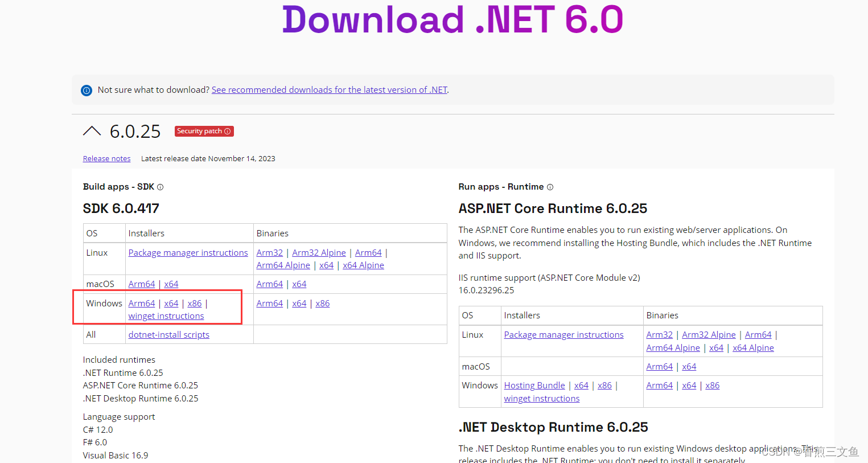Screen dimensions: 868x463
Task: Click the info icon next to Run apps - Runtime
Action: click(550, 187)
